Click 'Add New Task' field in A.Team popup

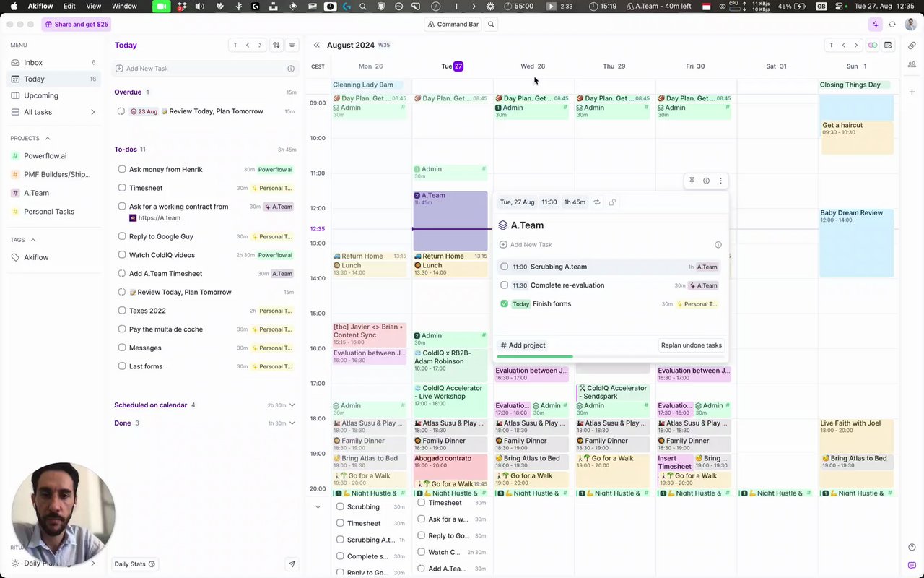click(x=610, y=245)
